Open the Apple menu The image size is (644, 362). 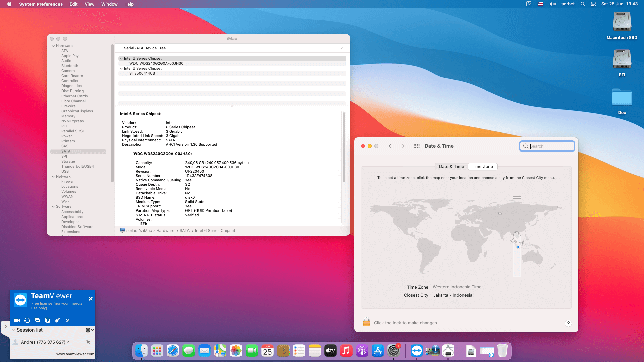pyautogui.click(x=9, y=4)
